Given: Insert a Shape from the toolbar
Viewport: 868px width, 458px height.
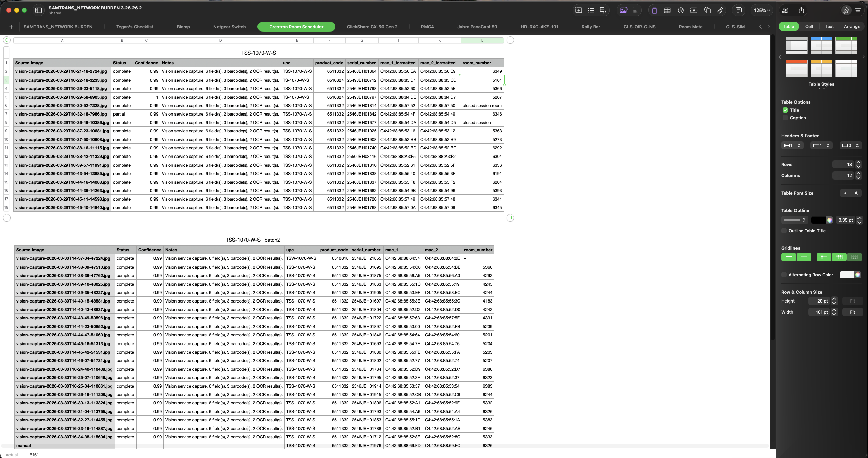Looking at the screenshot, I should [707, 10].
